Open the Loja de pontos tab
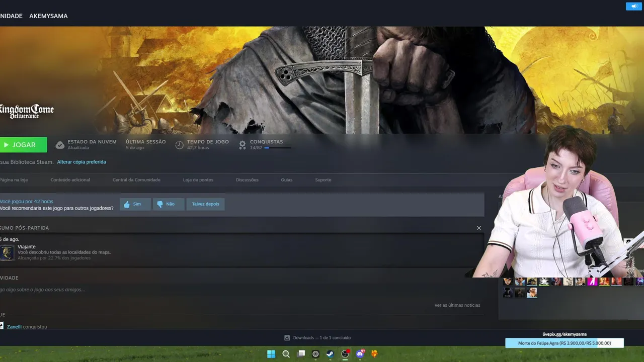 [198, 179]
